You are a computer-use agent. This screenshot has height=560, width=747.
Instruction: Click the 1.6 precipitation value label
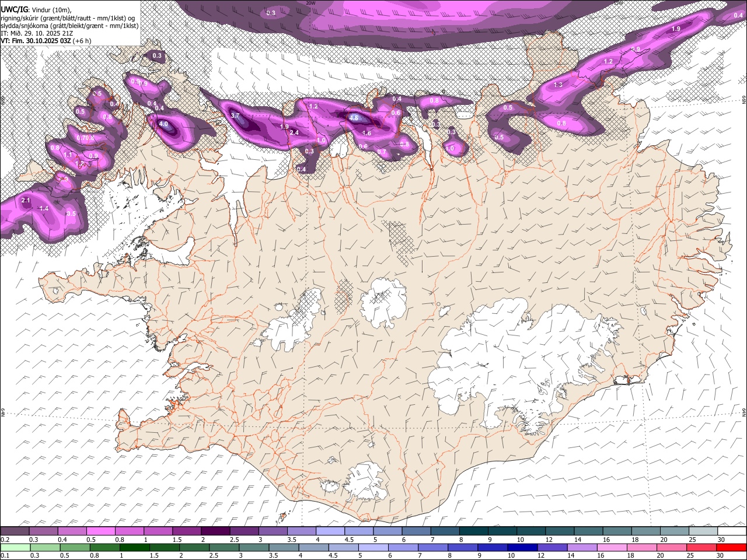pyautogui.click(x=366, y=134)
